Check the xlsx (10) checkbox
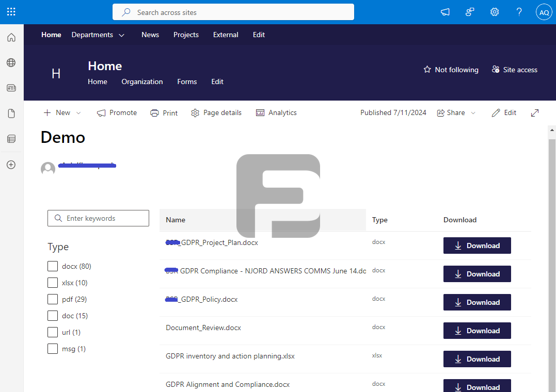Image resolution: width=556 pixels, height=392 pixels. tap(52, 282)
